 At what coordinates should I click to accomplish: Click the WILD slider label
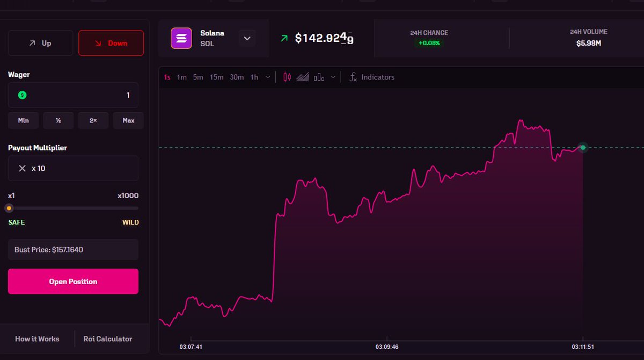click(130, 222)
